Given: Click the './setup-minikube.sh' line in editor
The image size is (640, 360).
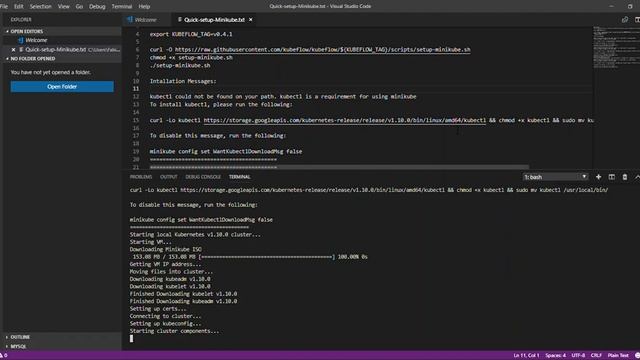Looking at the screenshot, I should click(180, 65).
